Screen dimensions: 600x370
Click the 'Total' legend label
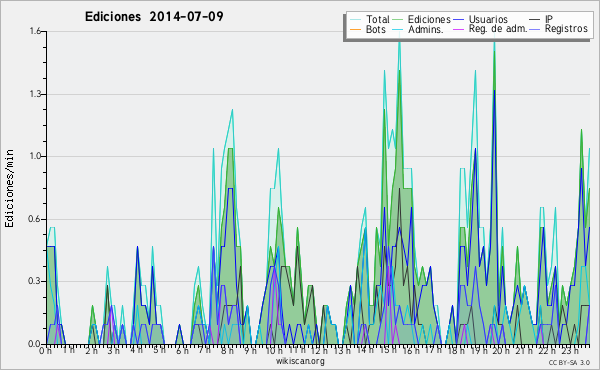378,19
